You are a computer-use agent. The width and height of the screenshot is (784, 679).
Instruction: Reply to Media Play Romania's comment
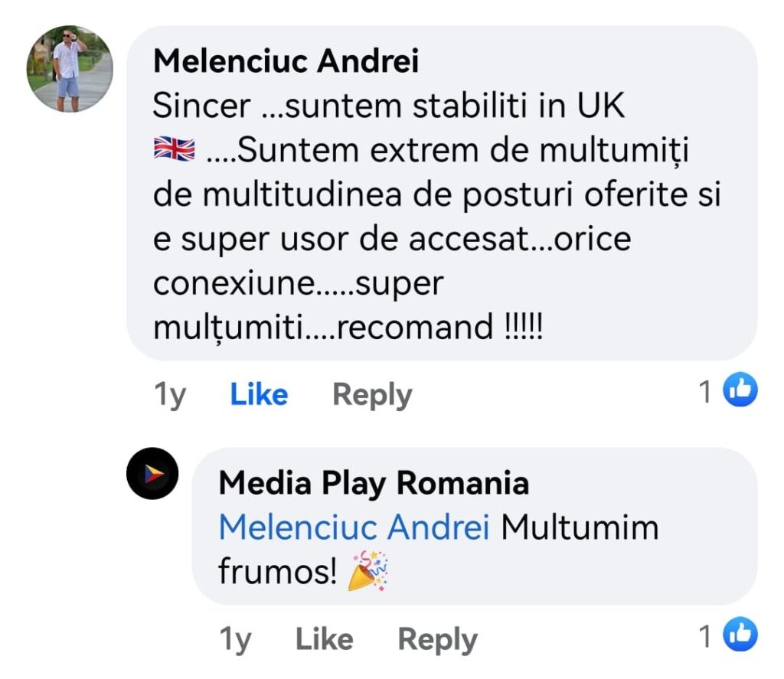click(x=437, y=639)
